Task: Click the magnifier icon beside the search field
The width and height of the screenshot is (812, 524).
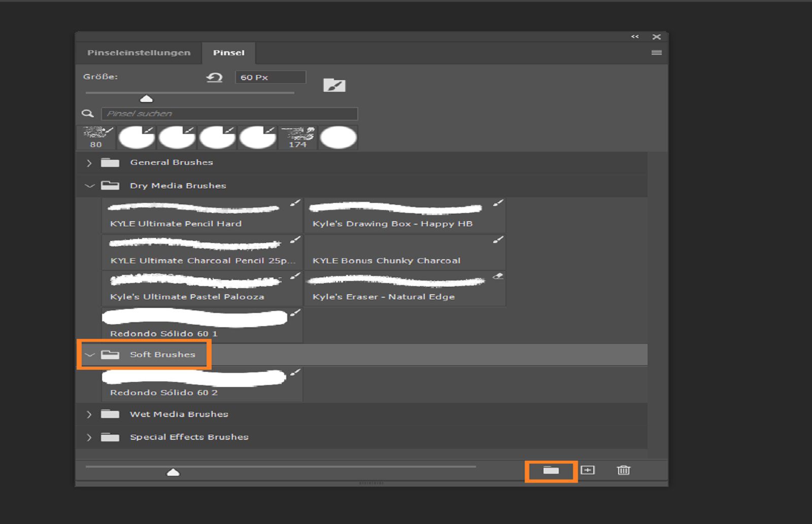Action: (89, 114)
